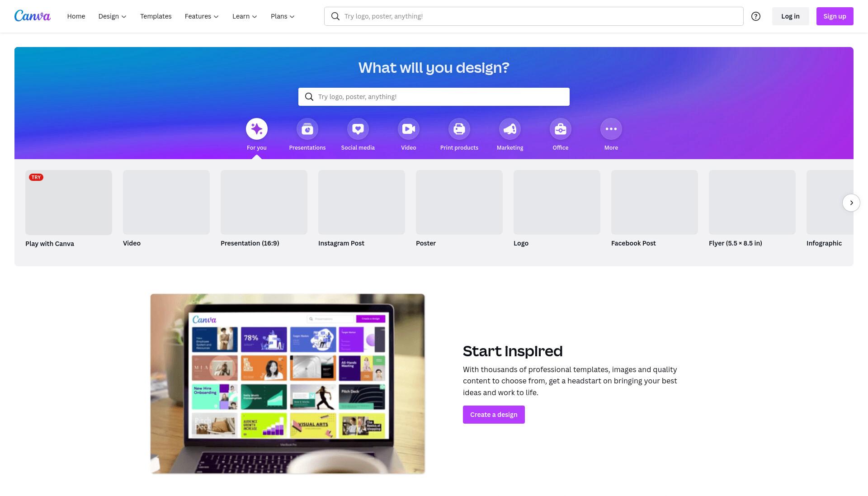Open Templates in the navigation

(x=156, y=16)
